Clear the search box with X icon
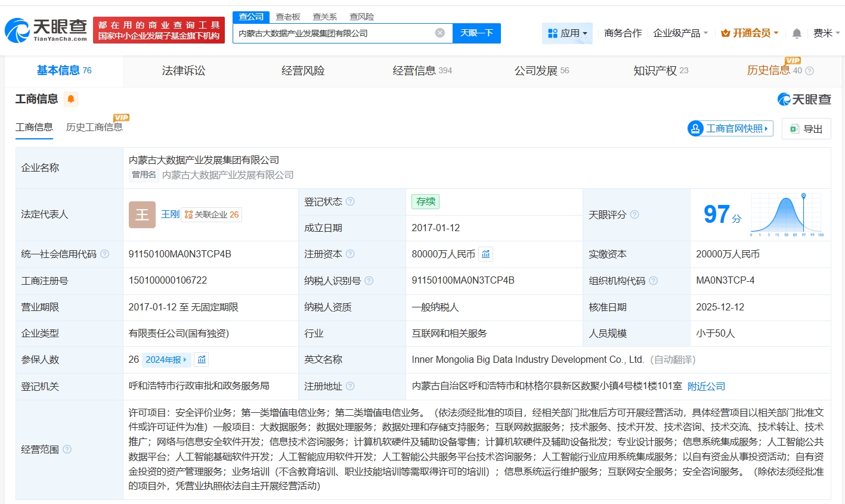 point(440,33)
